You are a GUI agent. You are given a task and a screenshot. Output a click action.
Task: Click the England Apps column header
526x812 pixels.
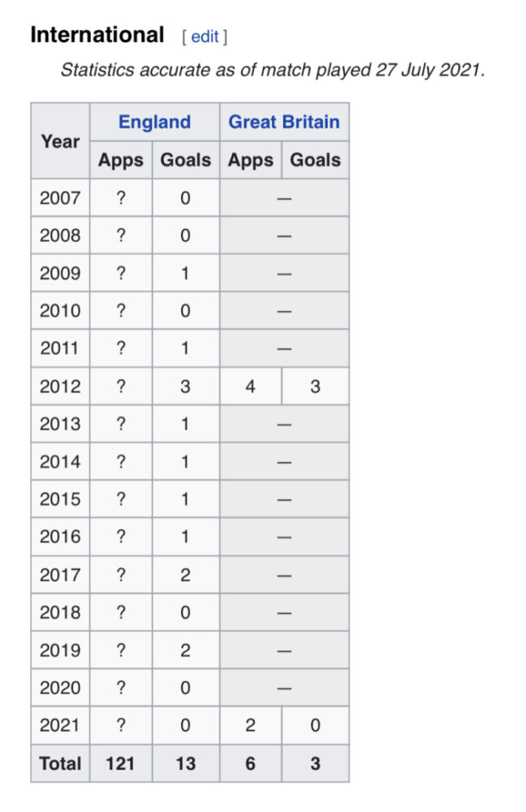[x=121, y=160]
